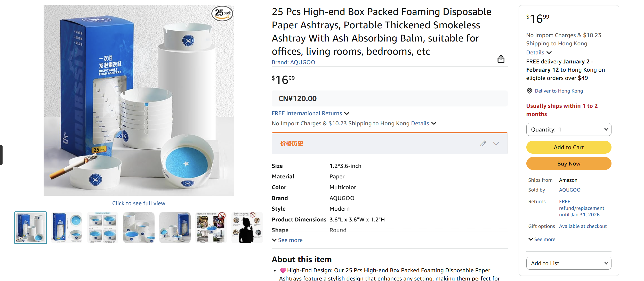Click the chevron beside FREE International Returns
Image resolution: width=644 pixels, height=281 pixels.
(347, 113)
